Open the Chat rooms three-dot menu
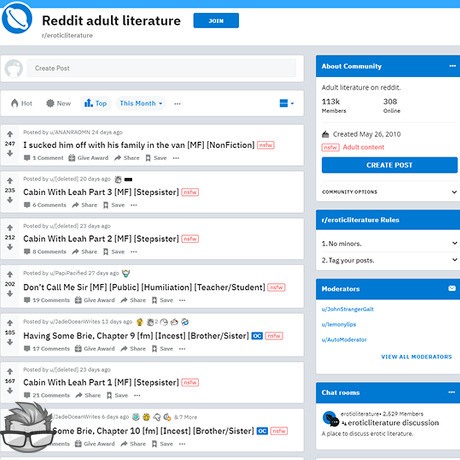 pyautogui.click(x=452, y=392)
